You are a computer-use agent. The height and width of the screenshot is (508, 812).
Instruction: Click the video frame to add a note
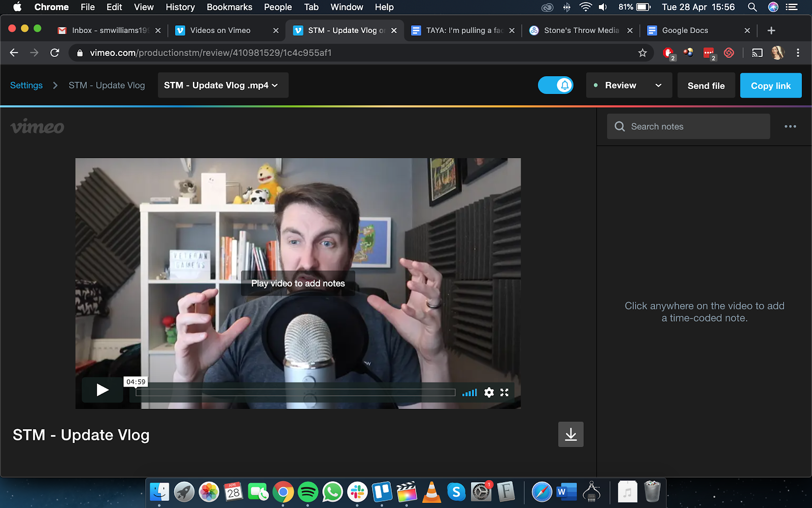click(298, 283)
